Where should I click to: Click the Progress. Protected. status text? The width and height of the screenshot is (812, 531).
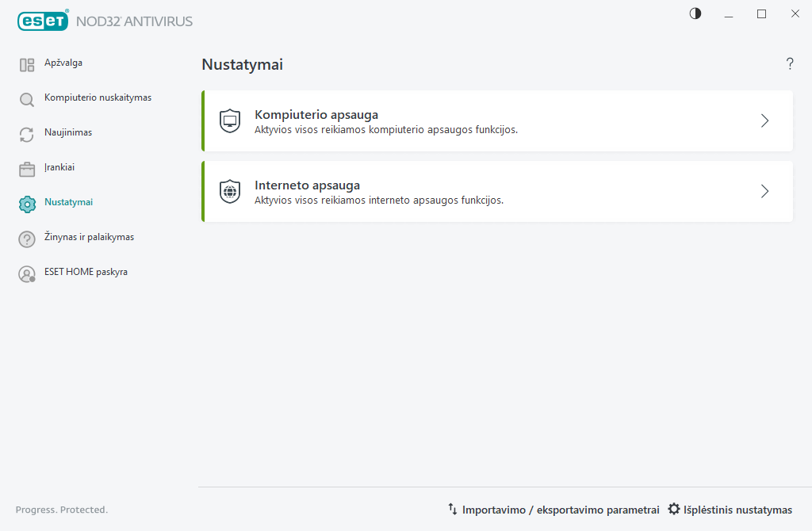(x=62, y=510)
